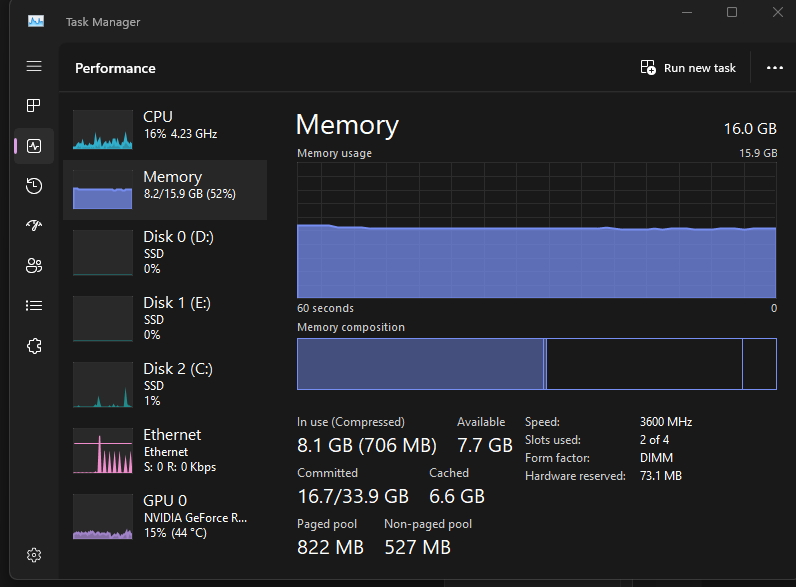The image size is (796, 587).
Task: Open the three-dot more options menu
Action: (774, 68)
